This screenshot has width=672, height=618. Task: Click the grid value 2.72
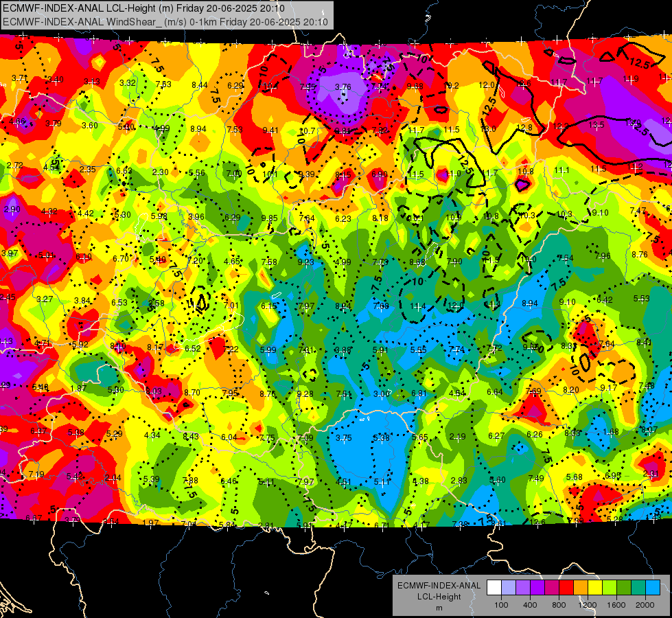point(15,165)
